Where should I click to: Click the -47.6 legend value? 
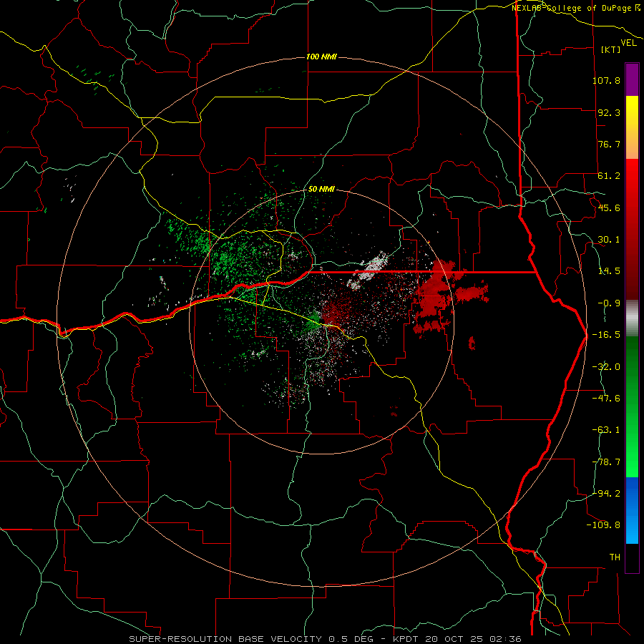pos(606,399)
